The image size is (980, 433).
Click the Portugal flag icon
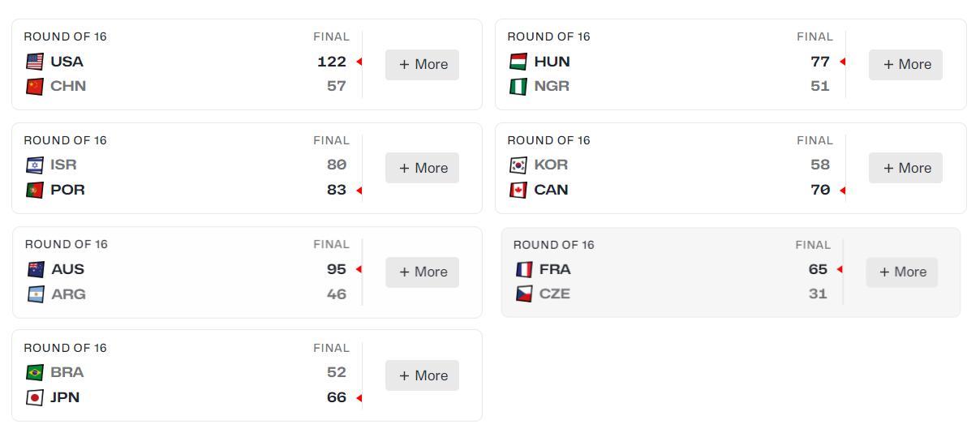pyautogui.click(x=34, y=191)
